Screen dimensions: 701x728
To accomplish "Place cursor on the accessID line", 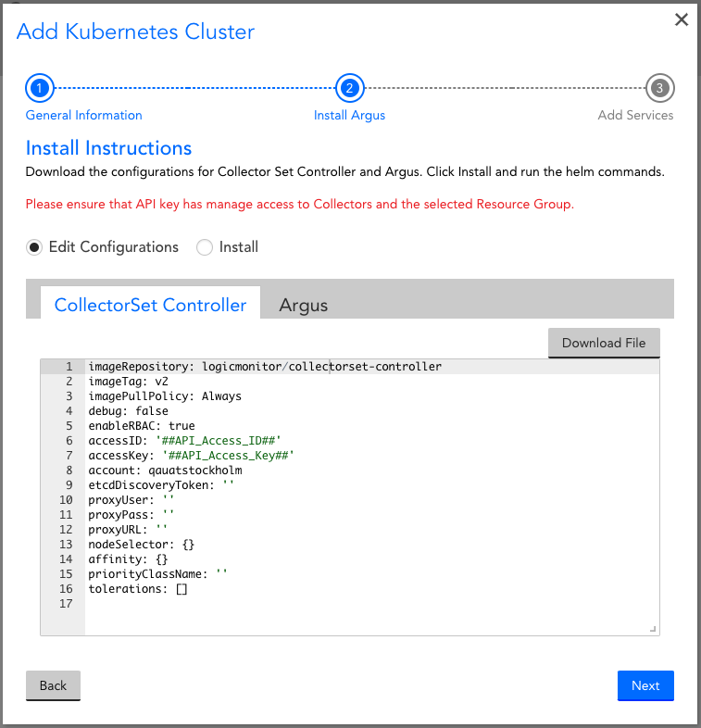I will [x=183, y=441].
